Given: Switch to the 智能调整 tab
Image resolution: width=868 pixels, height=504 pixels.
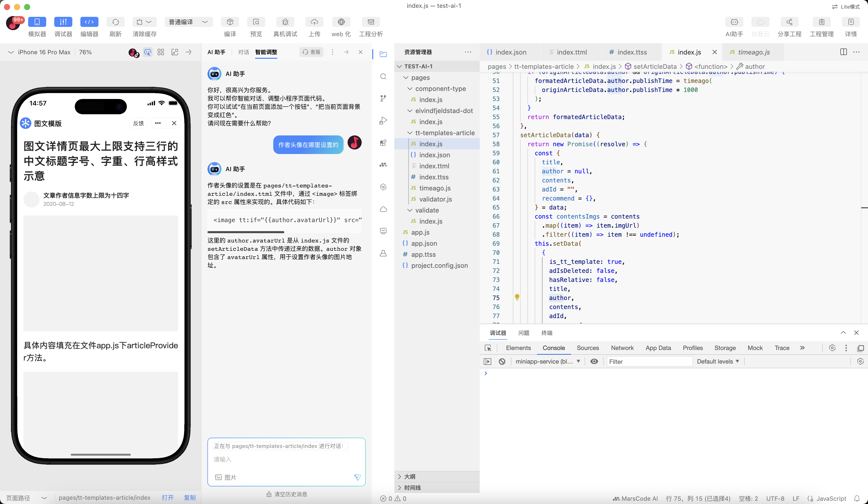Looking at the screenshot, I should [x=266, y=52].
